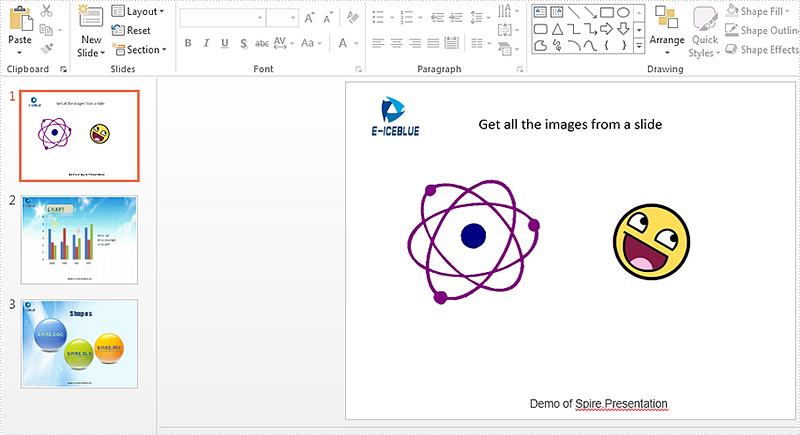
Task: Toggle italic formatting
Action: tap(206, 43)
